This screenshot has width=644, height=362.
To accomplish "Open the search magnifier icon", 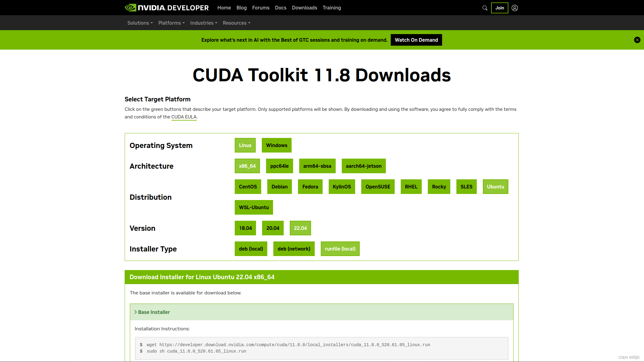I will 485,8.
